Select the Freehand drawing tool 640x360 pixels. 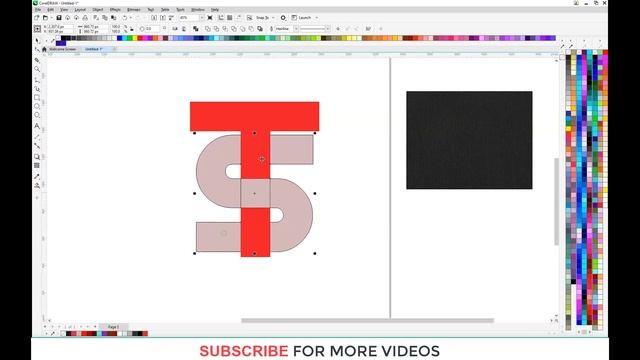37,80
